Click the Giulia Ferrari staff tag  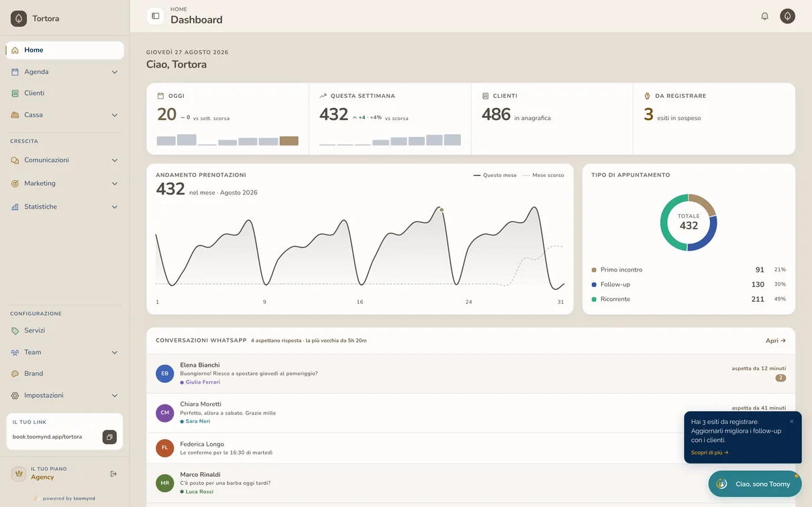[200, 382]
